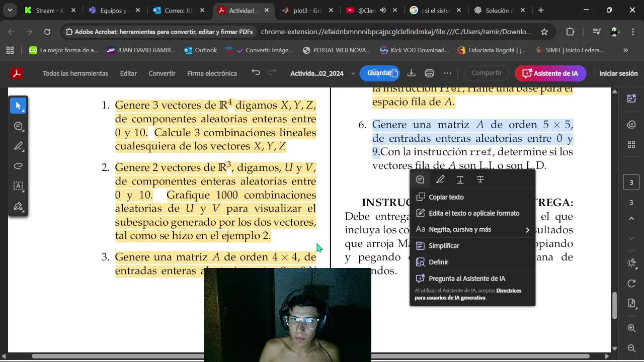Expand Negrita, cursiva y más submenu

tap(527, 230)
